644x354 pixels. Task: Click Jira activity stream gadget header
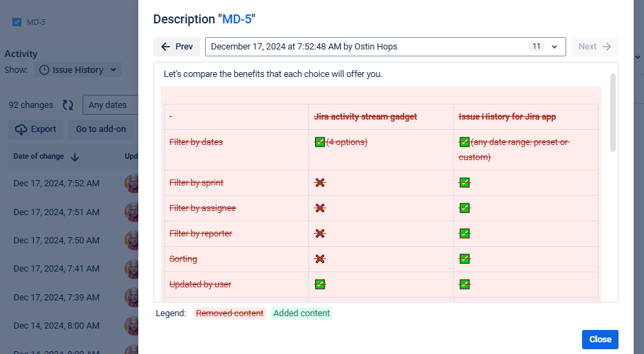pos(365,116)
